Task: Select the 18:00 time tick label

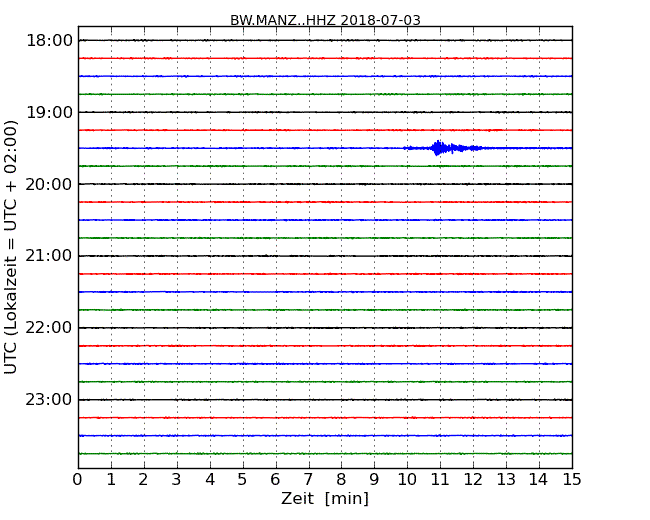Action: coord(49,41)
